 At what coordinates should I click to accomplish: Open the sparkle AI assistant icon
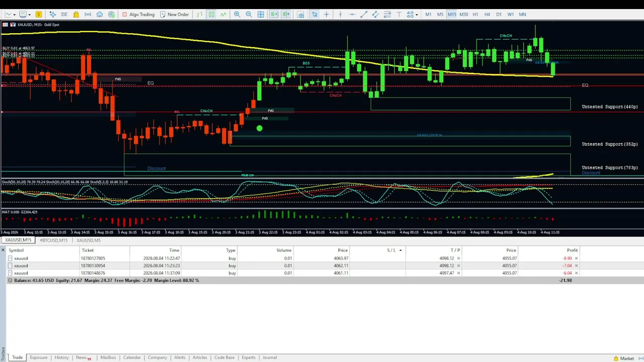click(52, 14)
